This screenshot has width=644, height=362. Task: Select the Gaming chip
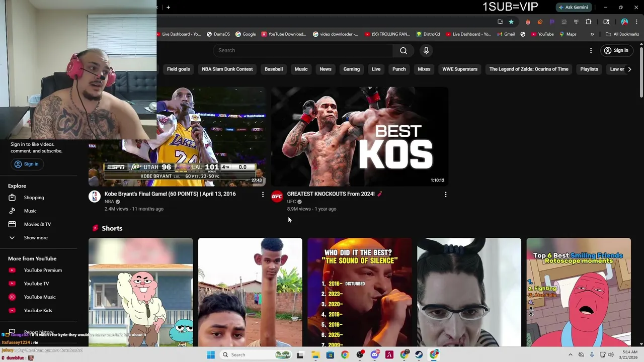[352, 69]
